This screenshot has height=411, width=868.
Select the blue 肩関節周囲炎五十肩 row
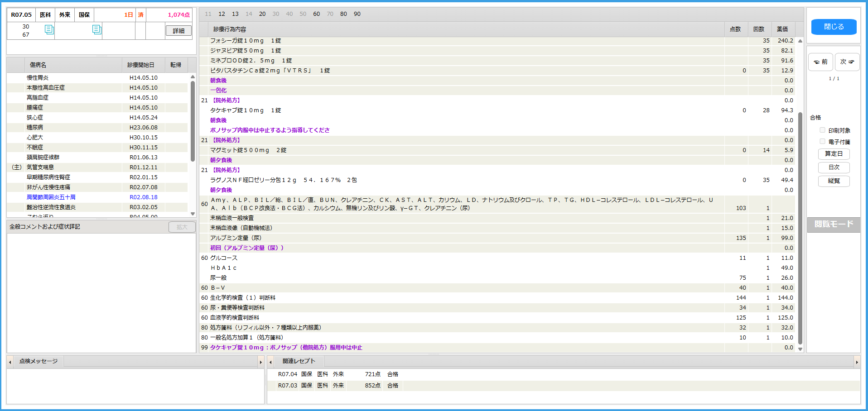[97, 197]
